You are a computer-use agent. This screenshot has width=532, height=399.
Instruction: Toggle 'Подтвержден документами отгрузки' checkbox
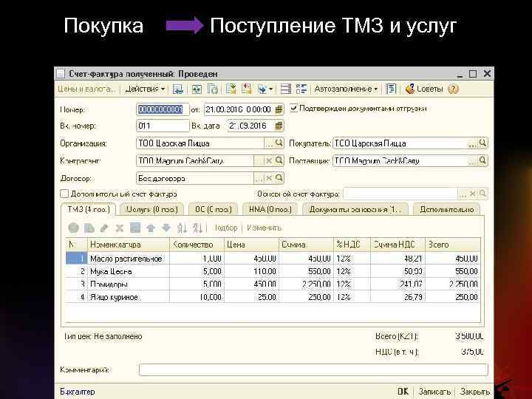(293, 108)
